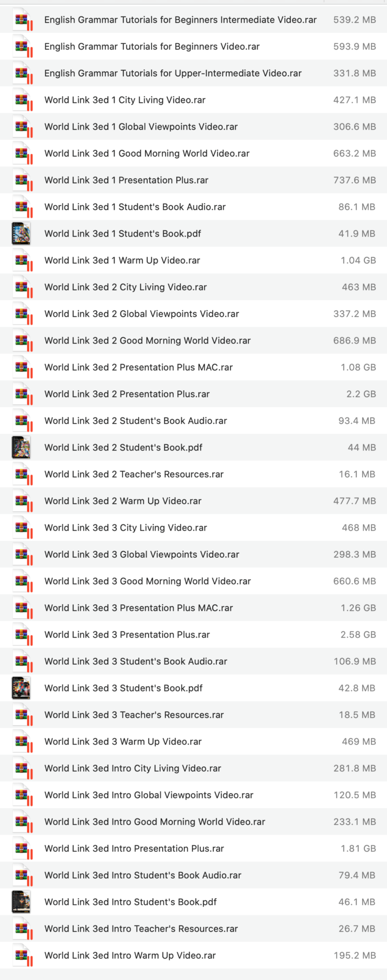
Task: Click the RAR icon next to World Link 3ed 3 Student's Book Audio
Action: [x=21, y=661]
